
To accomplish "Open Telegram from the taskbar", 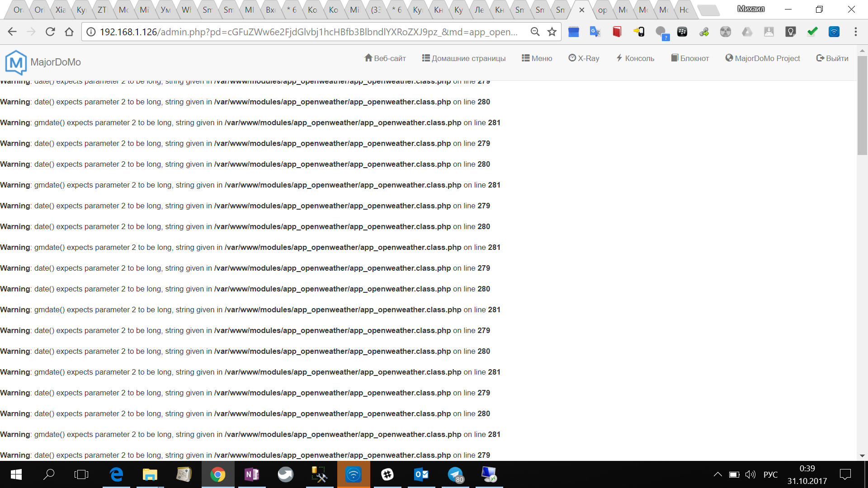I will (x=455, y=474).
